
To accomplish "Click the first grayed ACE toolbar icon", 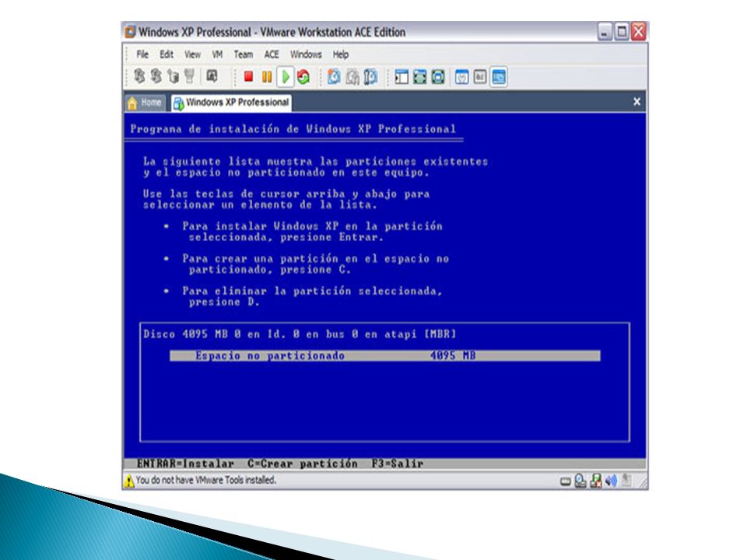I will (x=139, y=76).
